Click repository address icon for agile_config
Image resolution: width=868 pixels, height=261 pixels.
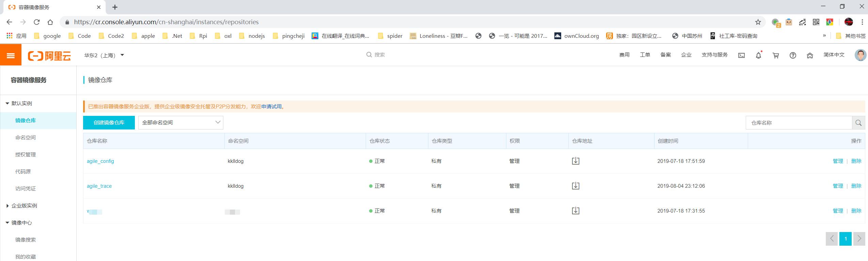(575, 161)
